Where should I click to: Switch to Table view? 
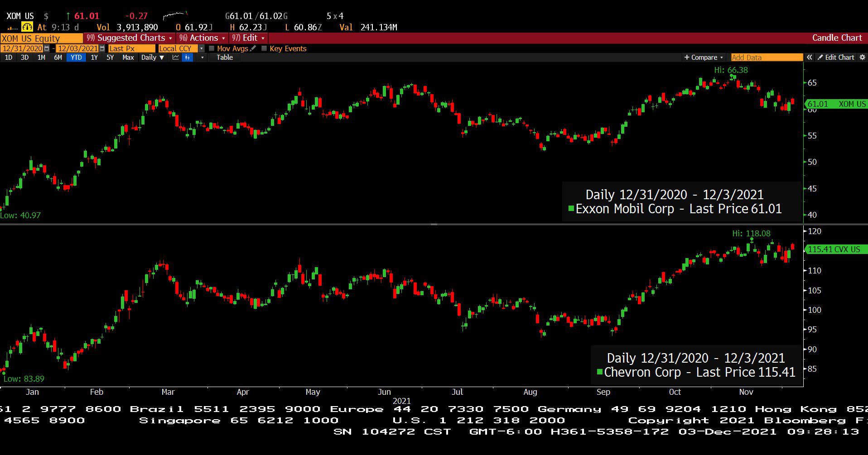click(224, 57)
